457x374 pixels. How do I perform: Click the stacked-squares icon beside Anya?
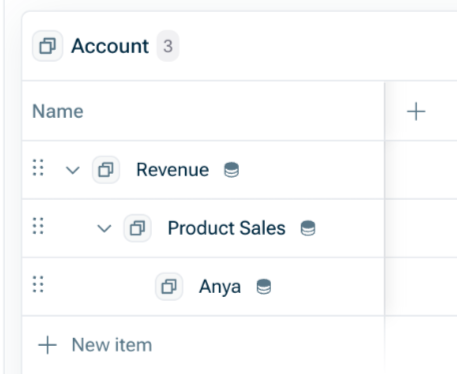point(169,286)
